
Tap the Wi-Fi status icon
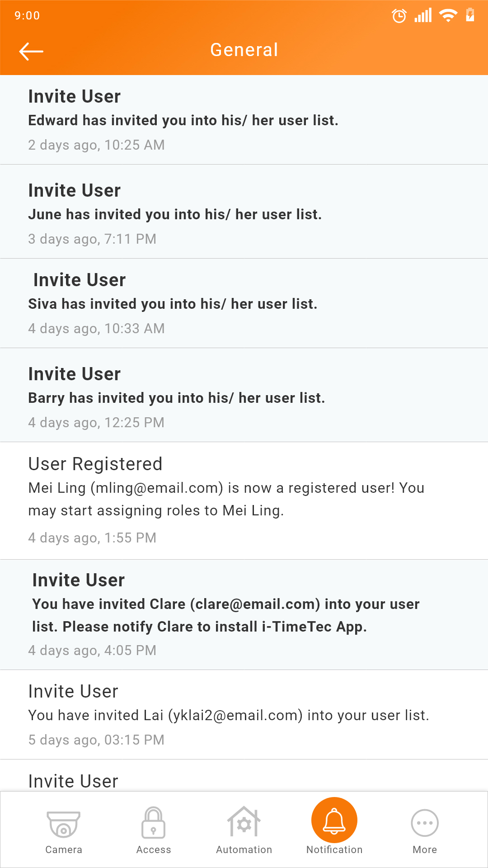(x=448, y=15)
